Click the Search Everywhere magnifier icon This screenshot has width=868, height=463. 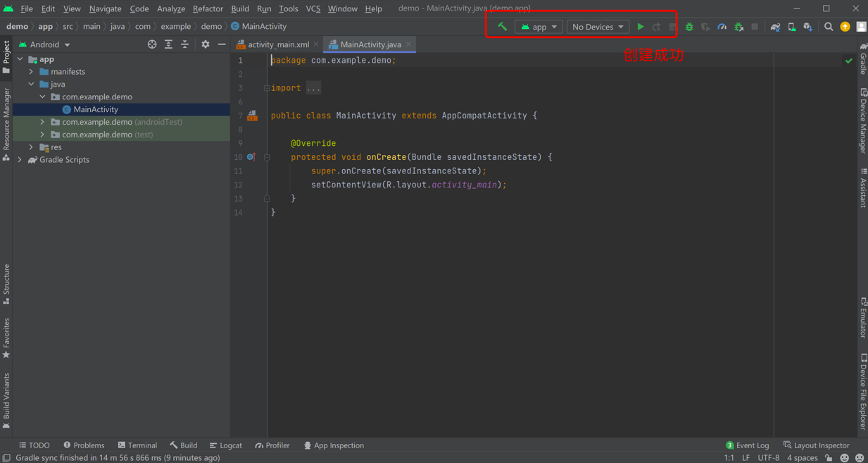coord(829,27)
